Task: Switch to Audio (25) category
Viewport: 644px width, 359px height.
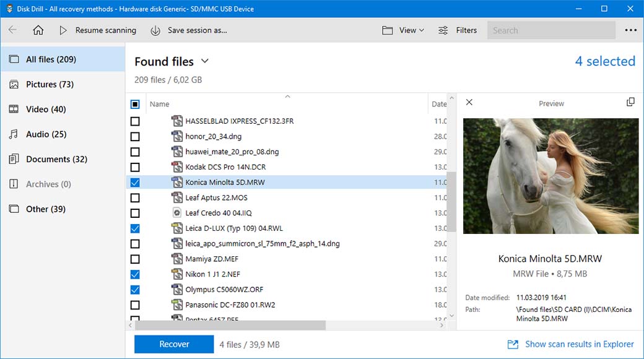Action: 63,134
